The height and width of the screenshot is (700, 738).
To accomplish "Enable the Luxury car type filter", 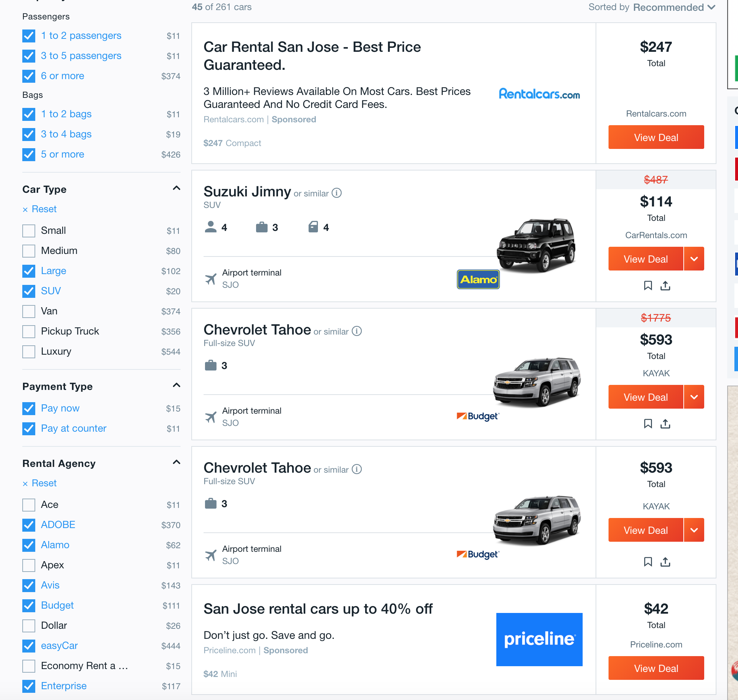I will pyautogui.click(x=29, y=351).
